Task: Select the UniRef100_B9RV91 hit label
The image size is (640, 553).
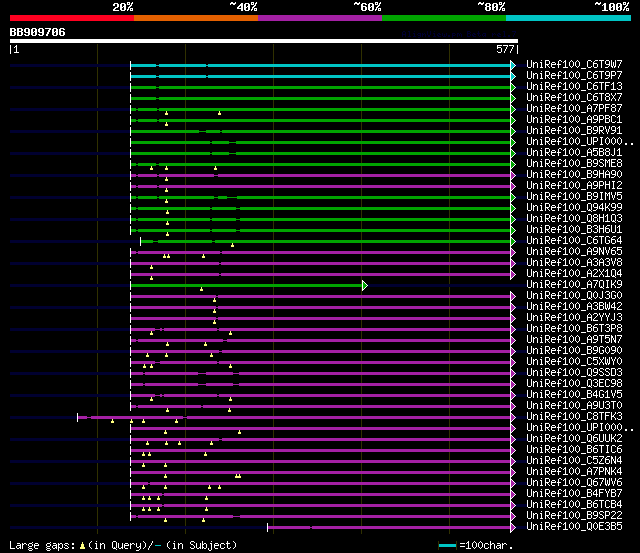Action: point(574,131)
